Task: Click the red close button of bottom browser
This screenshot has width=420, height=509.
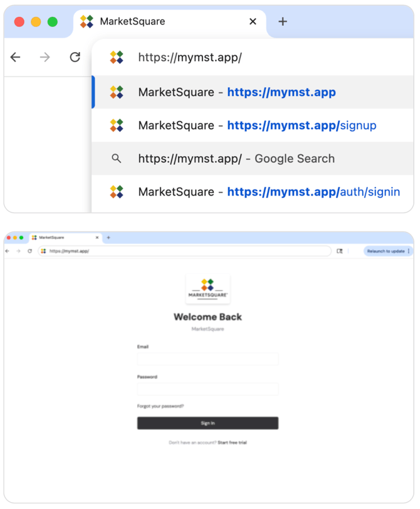Action: (x=9, y=238)
